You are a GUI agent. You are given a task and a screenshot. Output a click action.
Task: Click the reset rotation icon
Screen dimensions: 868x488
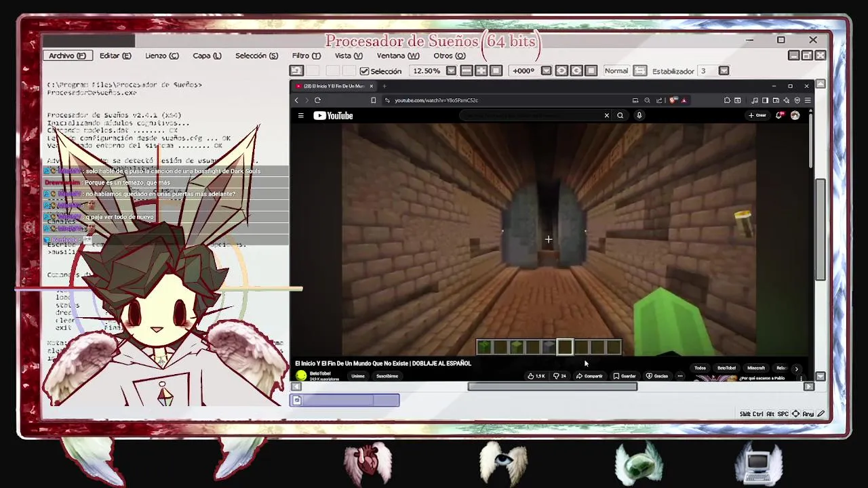[x=591, y=70]
